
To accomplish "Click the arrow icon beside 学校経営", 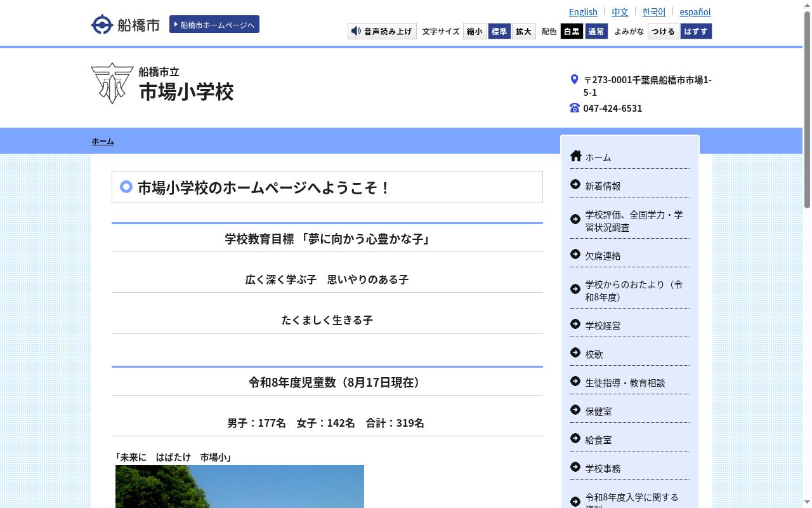I will 575,324.
